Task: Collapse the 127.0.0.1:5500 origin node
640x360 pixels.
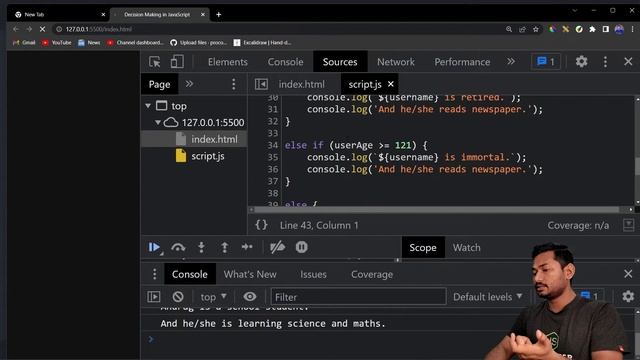Action: click(158, 122)
